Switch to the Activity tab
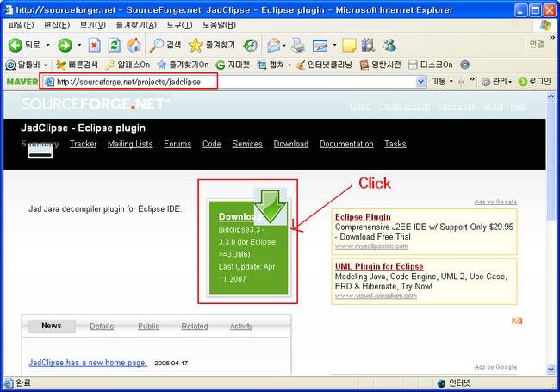The image size is (560, 392). click(241, 326)
